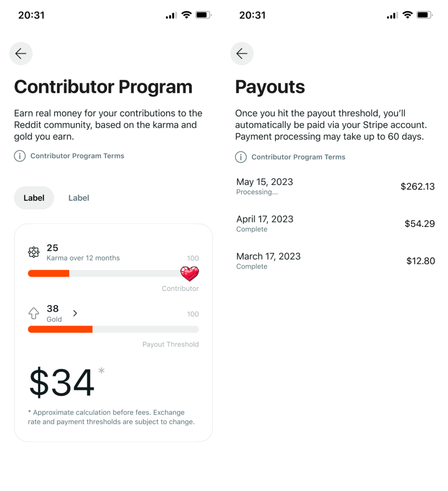The width and height of the screenshot is (448, 491).
Task: Open the May 15, 2023 processing payout
Action: point(335,187)
